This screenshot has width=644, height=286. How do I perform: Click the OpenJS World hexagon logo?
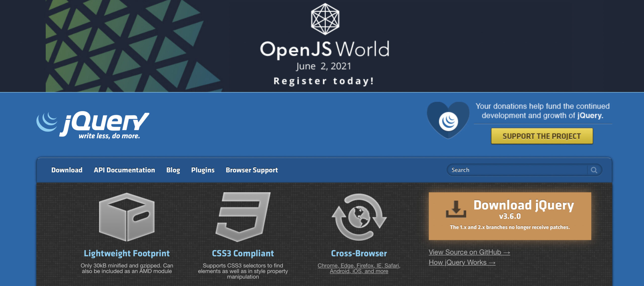click(x=325, y=19)
